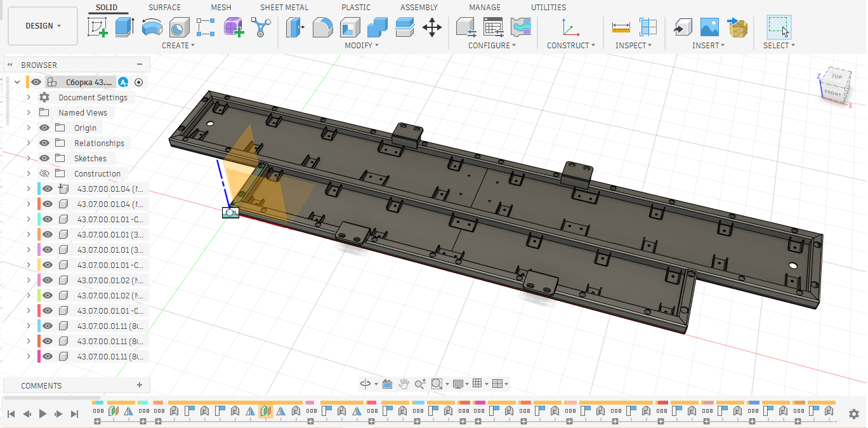The width and height of the screenshot is (868, 428).
Task: Add a new comment with plus button
Action: pos(140,385)
